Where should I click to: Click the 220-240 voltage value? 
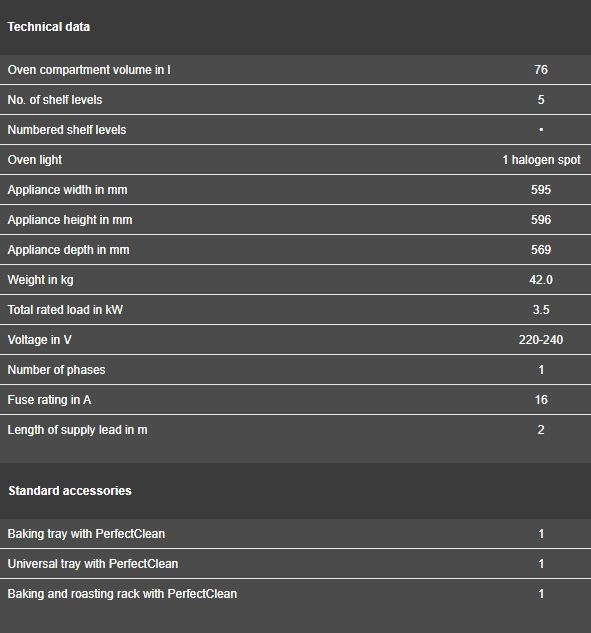pyautogui.click(x=541, y=340)
